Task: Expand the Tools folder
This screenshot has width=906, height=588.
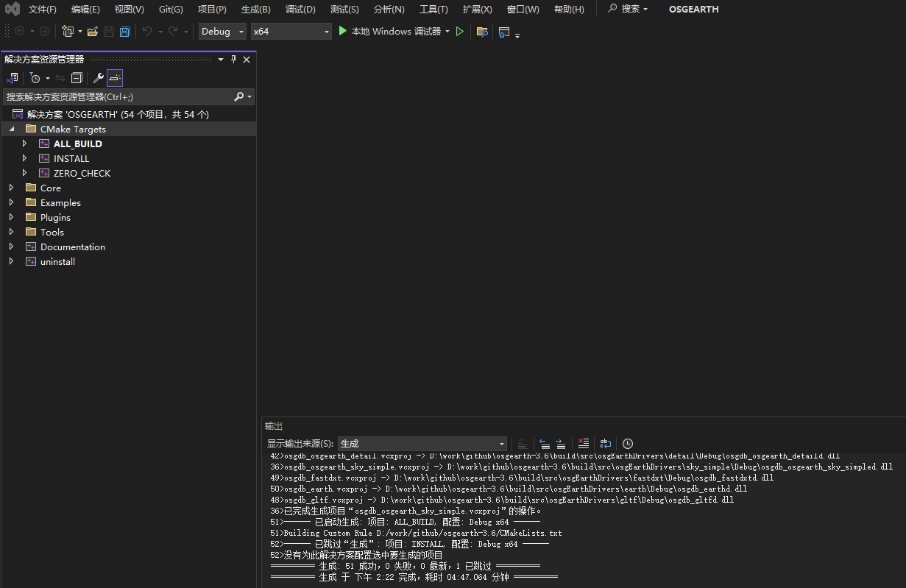Action: (11, 232)
